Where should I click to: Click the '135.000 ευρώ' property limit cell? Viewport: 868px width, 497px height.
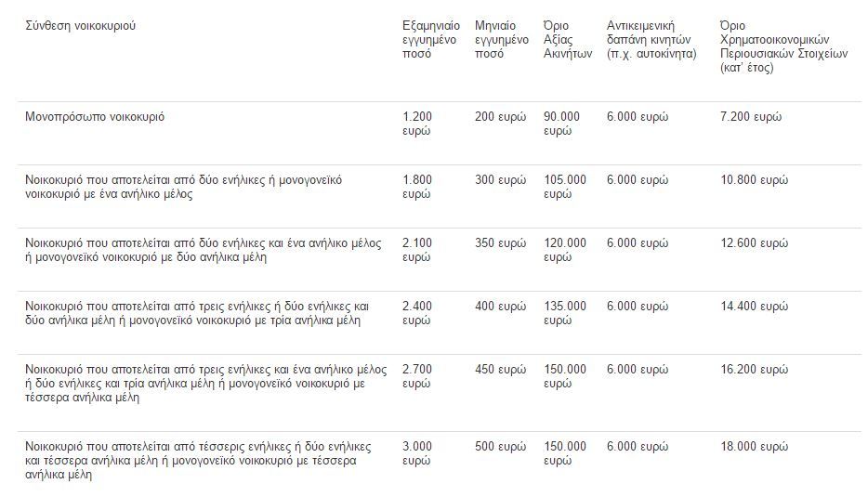565,313
